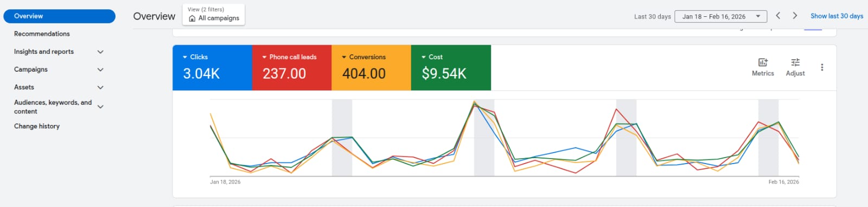Select Overview in the sidebar

tap(59, 16)
